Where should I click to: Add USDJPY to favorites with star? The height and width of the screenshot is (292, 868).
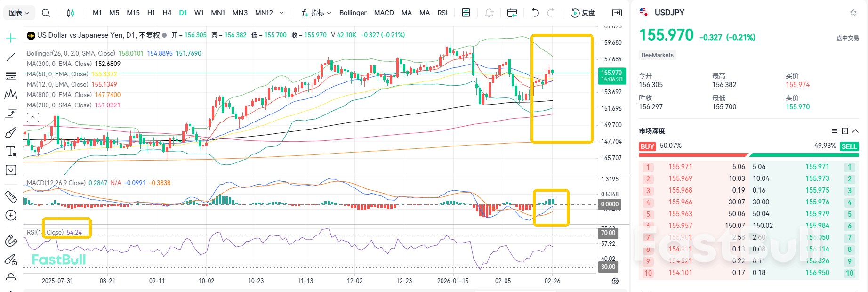pos(853,13)
